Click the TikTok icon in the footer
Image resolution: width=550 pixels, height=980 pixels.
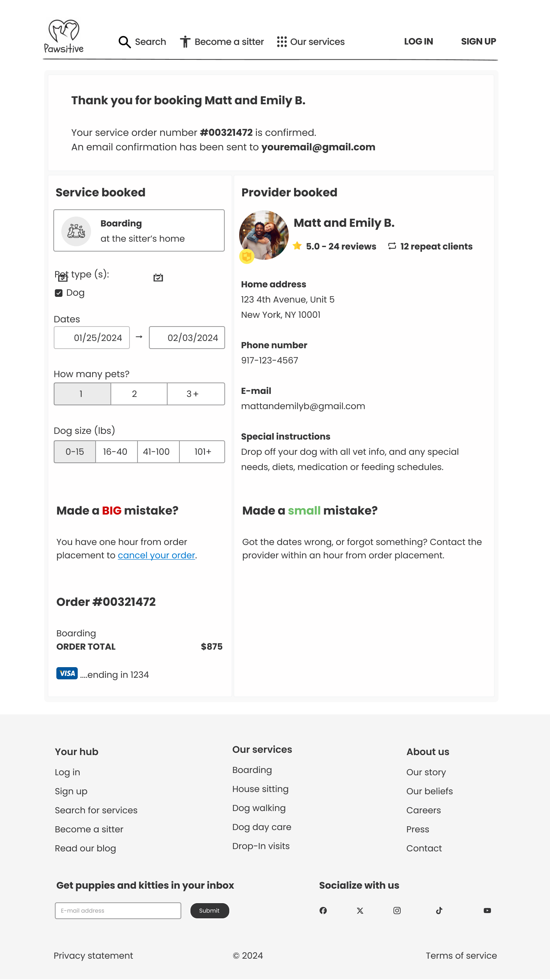click(x=439, y=910)
